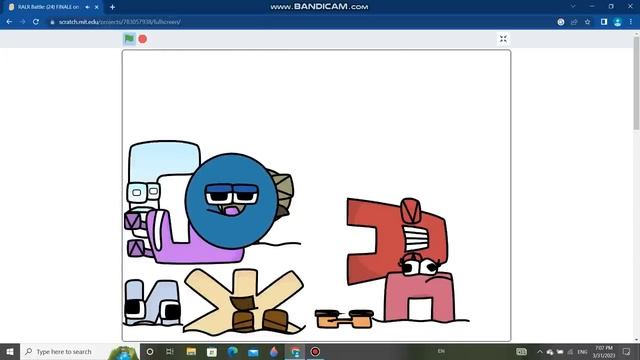This screenshot has width=640, height=360.
Task: Open File Explorer from the taskbar
Action: click(x=191, y=351)
